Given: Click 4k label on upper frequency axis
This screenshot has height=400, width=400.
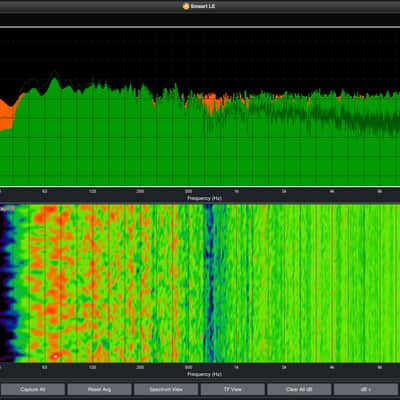Looking at the screenshot, I should point(332,192).
